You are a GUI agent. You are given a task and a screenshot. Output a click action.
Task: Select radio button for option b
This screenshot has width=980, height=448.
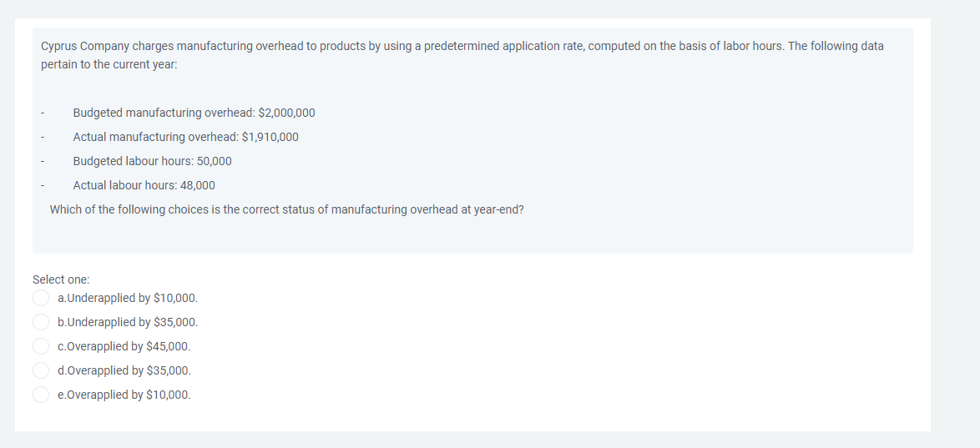click(41, 322)
